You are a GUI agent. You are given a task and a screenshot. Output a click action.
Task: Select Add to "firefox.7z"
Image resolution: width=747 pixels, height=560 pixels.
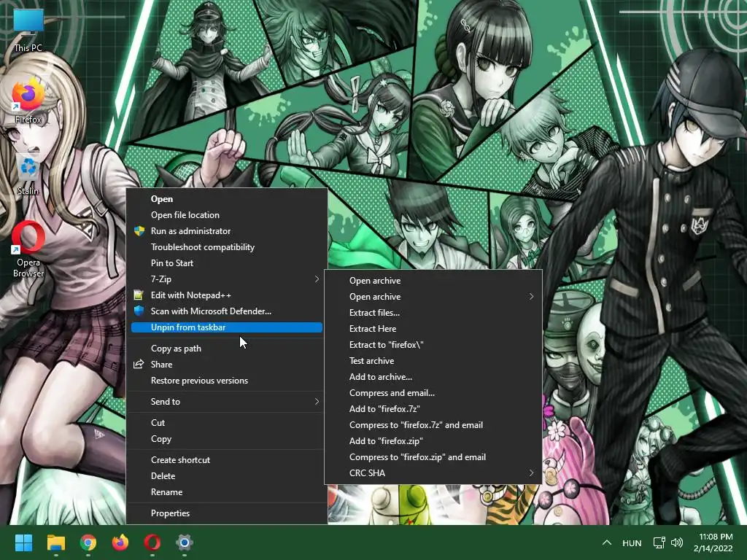(x=433, y=408)
